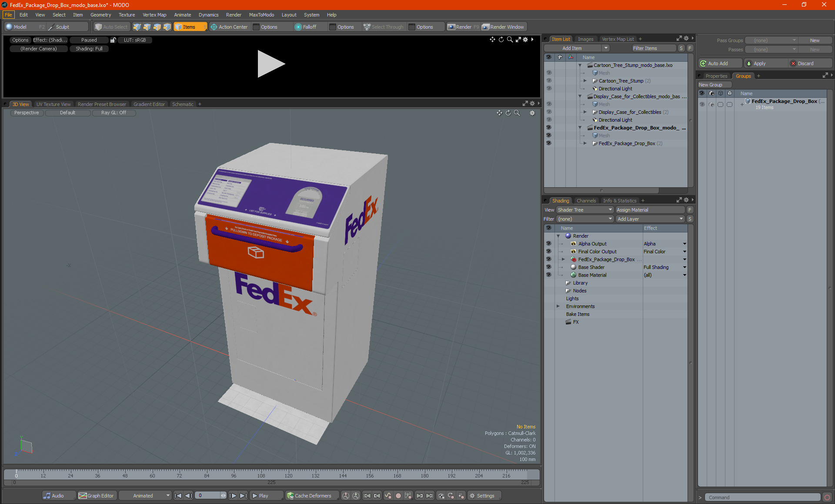Open the Add Item dropdown
Screen dimensions: 835x504
[577, 48]
